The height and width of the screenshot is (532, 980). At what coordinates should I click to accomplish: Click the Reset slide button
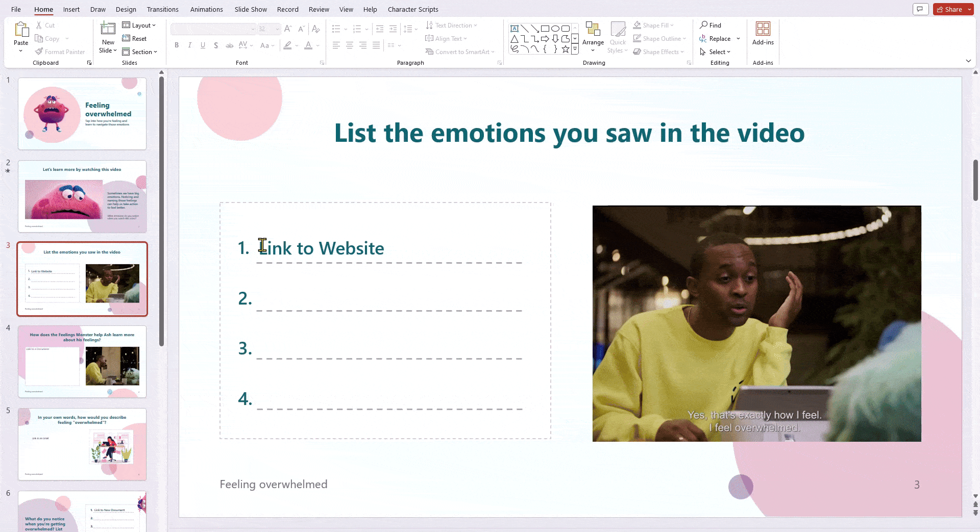135,38
